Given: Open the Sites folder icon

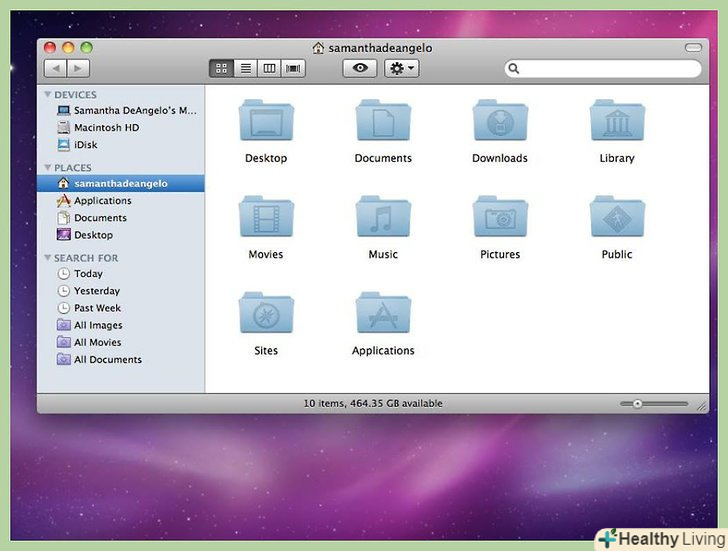Looking at the screenshot, I should [x=266, y=314].
